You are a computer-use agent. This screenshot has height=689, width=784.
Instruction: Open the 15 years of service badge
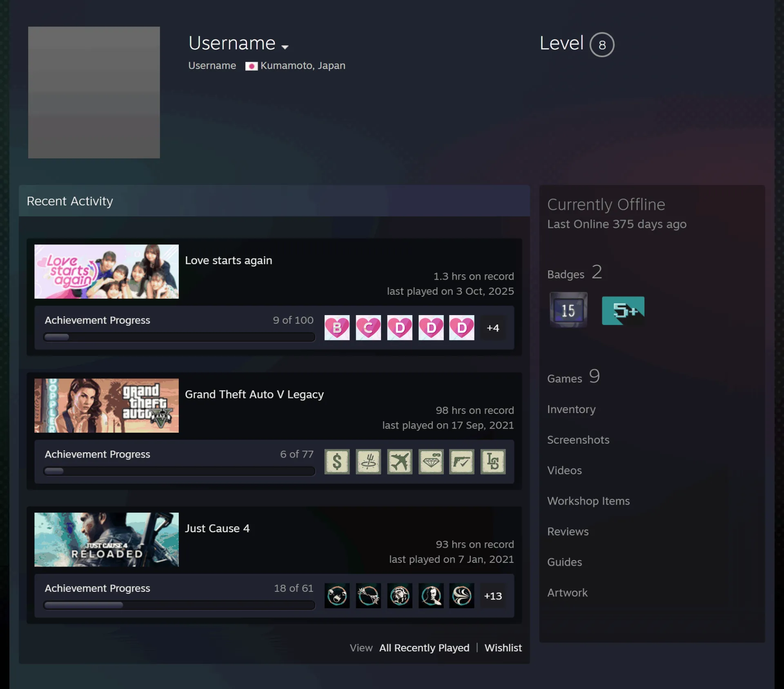(568, 310)
